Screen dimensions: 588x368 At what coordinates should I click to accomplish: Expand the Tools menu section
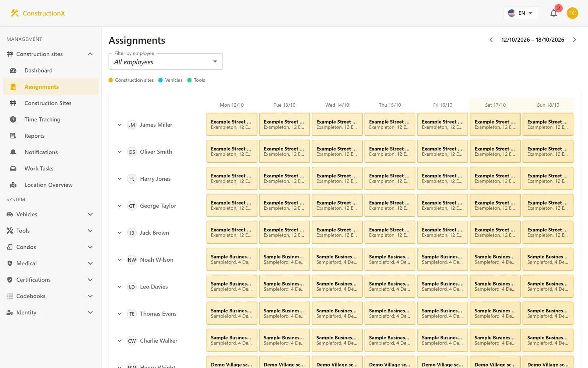90,231
